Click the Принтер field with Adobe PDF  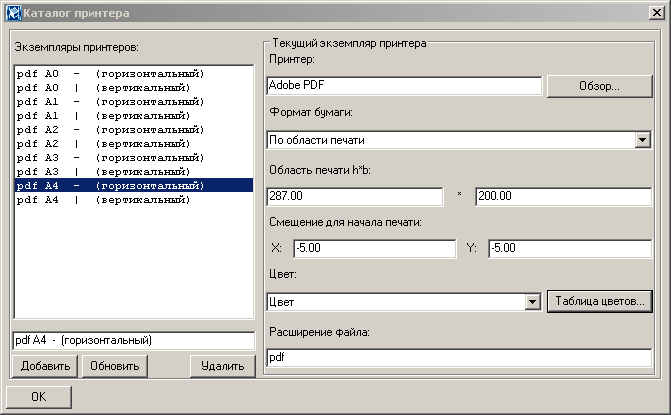click(x=404, y=86)
